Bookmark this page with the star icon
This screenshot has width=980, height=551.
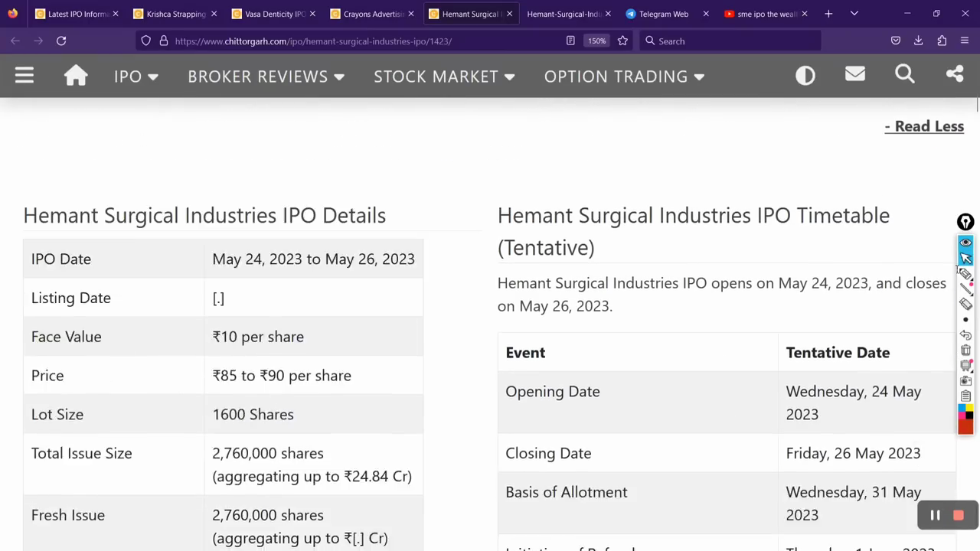tap(622, 41)
